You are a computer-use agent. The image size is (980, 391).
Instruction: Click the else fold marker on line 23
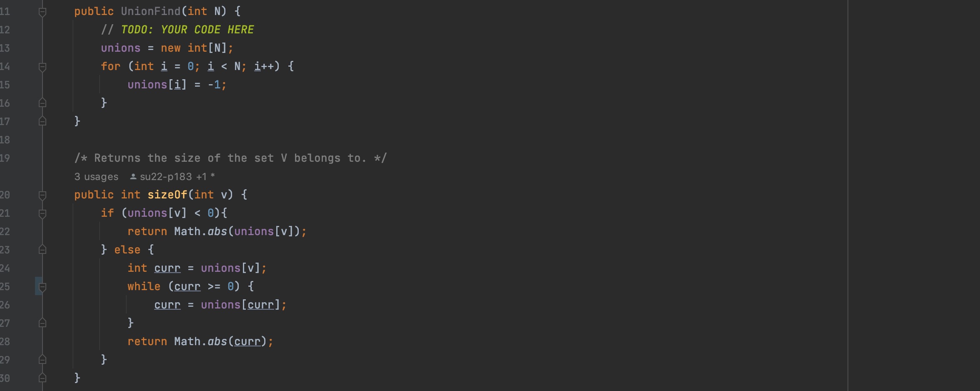[42, 250]
